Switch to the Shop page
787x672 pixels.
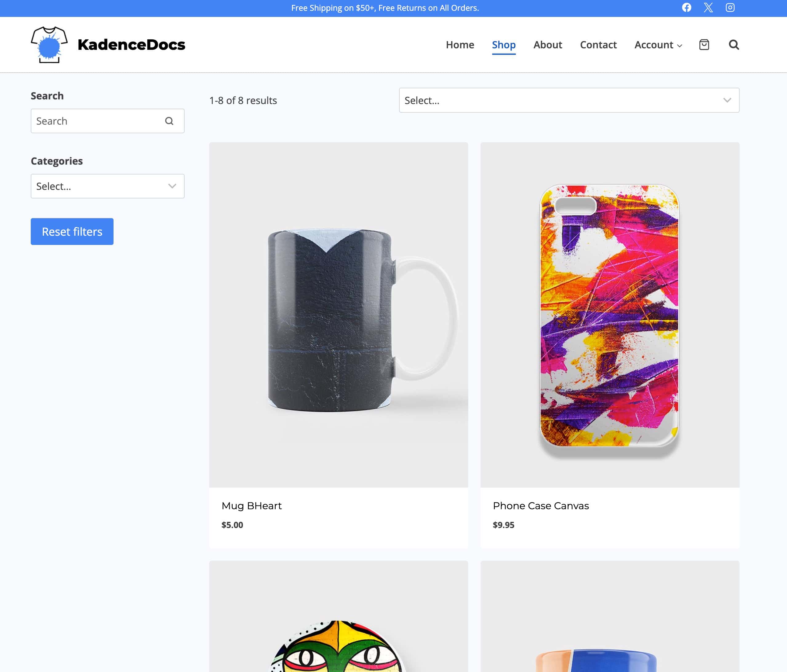click(504, 45)
